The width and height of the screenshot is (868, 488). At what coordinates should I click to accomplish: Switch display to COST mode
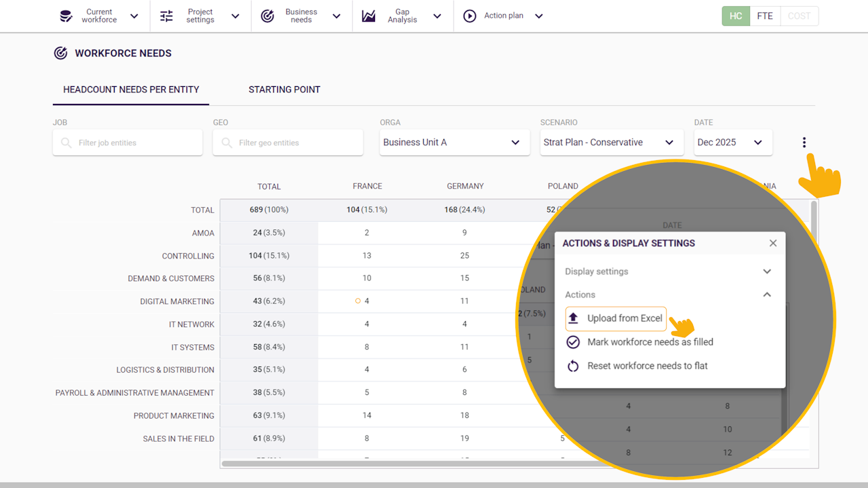pos(799,16)
